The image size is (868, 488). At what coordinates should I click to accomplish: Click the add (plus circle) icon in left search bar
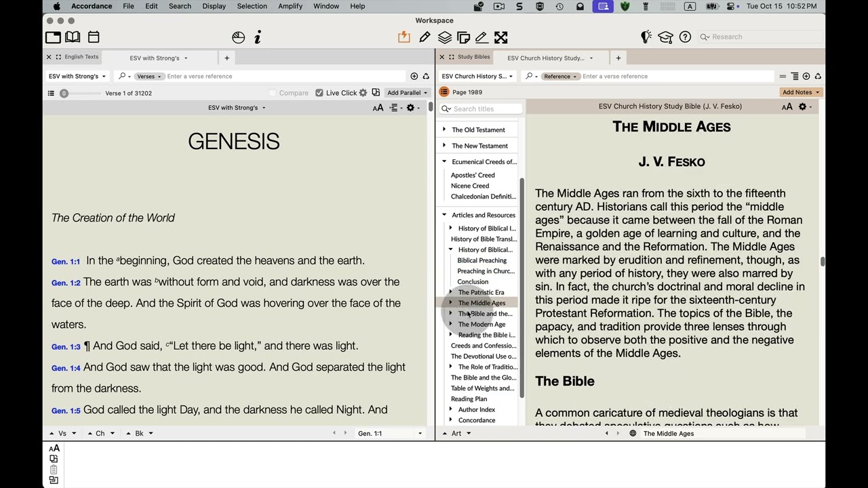pyautogui.click(x=414, y=76)
